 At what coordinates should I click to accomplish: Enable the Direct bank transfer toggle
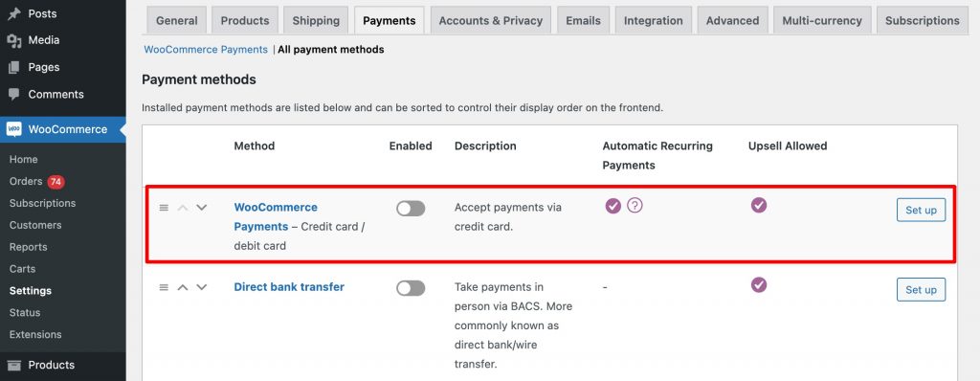tap(411, 288)
